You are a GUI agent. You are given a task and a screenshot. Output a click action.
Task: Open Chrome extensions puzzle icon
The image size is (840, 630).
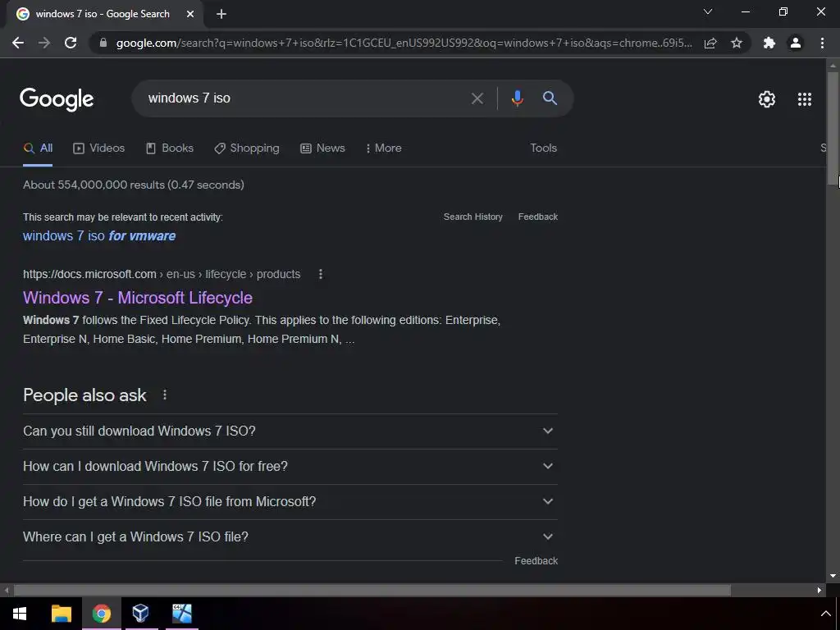769,43
